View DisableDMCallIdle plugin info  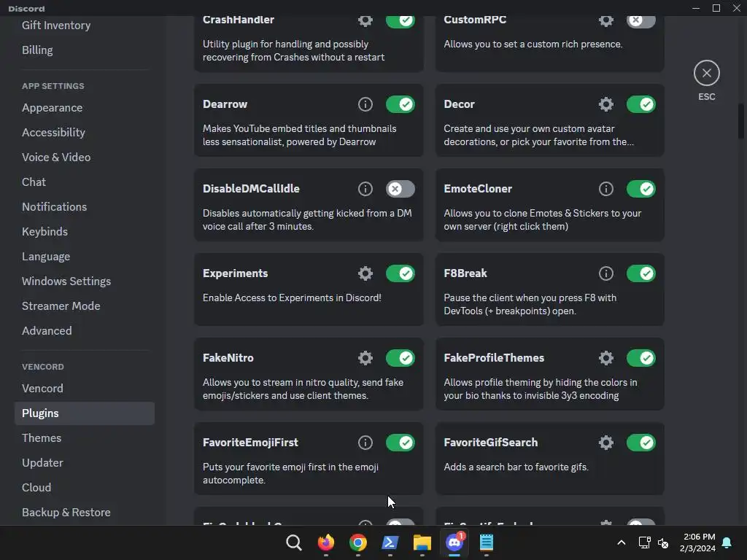tap(365, 189)
